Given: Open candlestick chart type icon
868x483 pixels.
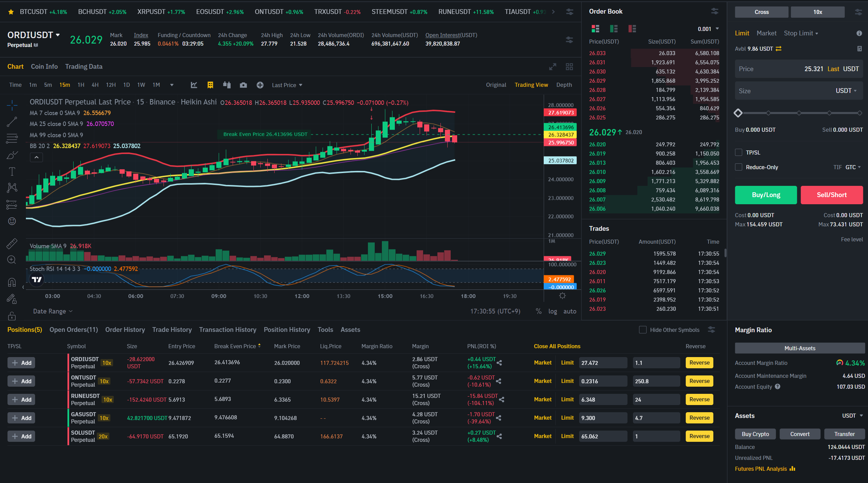Looking at the screenshot, I should (227, 85).
